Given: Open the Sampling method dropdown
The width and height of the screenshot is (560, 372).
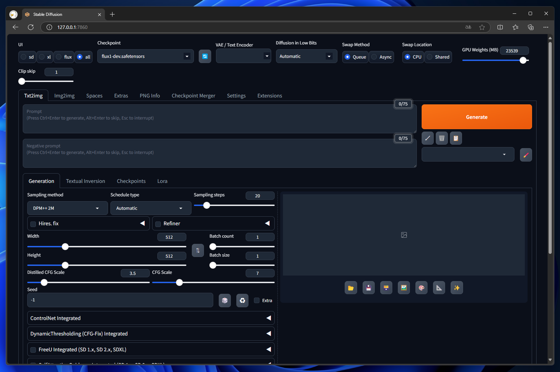Looking at the screenshot, I should 67,208.
